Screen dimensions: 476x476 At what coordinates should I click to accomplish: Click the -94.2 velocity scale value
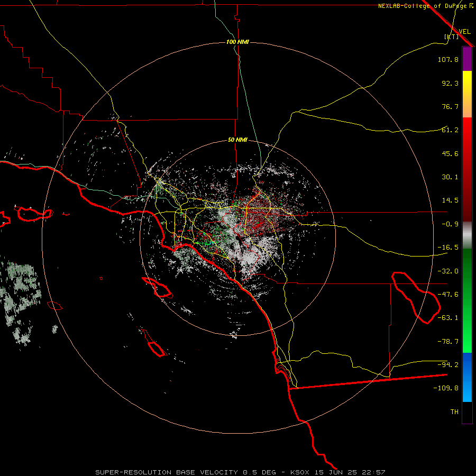coord(448,365)
